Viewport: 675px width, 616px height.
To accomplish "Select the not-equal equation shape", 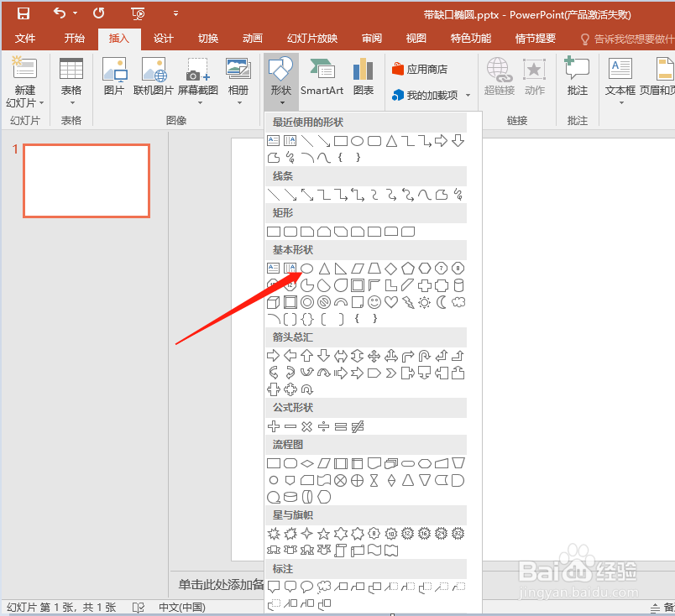I will [x=358, y=426].
